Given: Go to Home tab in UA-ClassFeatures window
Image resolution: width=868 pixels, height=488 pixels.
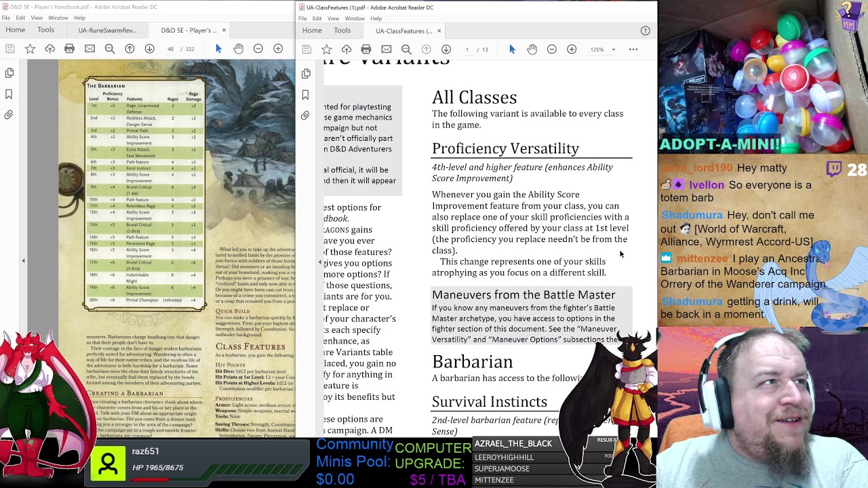Looking at the screenshot, I should click(312, 30).
